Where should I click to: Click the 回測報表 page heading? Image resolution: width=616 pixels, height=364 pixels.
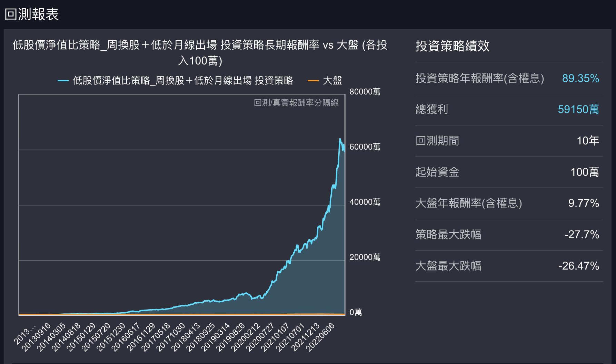click(x=31, y=14)
